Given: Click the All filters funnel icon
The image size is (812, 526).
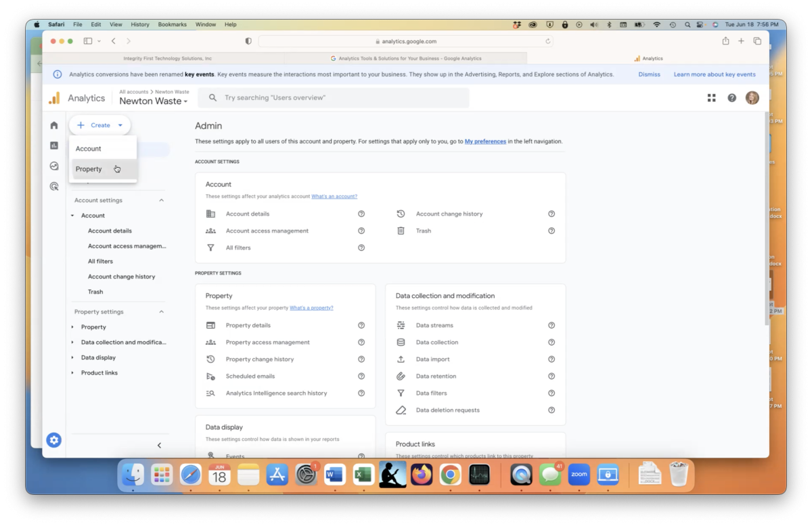Looking at the screenshot, I should (210, 247).
